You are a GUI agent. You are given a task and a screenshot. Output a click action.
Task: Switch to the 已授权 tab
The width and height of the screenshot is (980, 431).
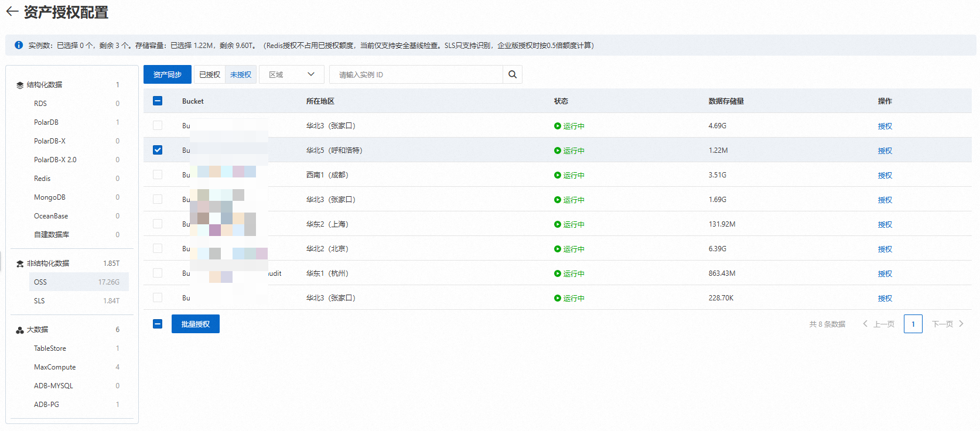tap(210, 74)
